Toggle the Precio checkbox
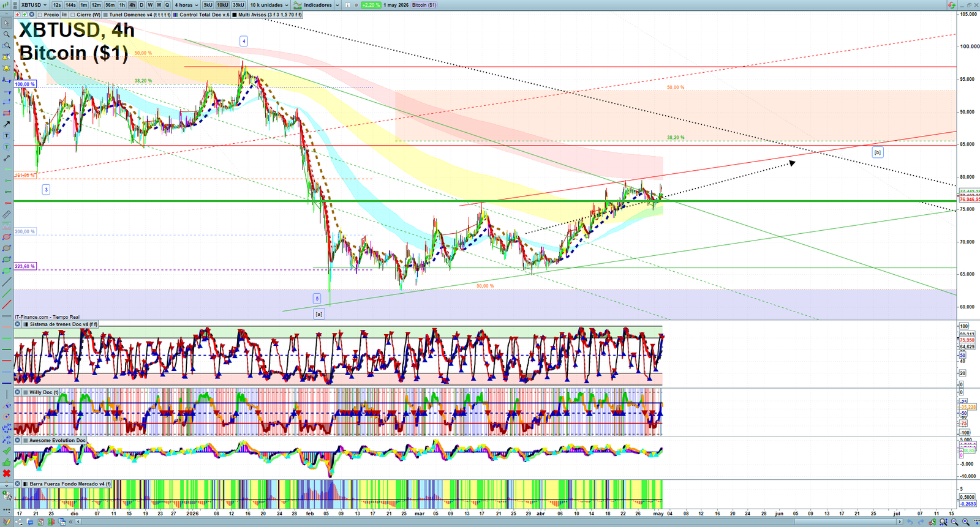980x527 pixels. (x=40, y=15)
